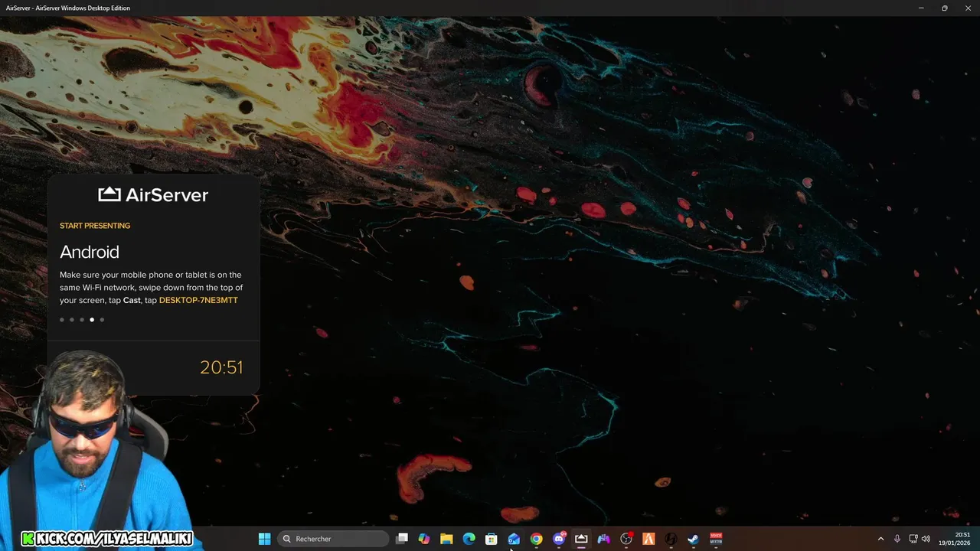Viewport: 980px width, 551px height.
Task: Open File Explorer from the taskbar
Action: click(446, 539)
